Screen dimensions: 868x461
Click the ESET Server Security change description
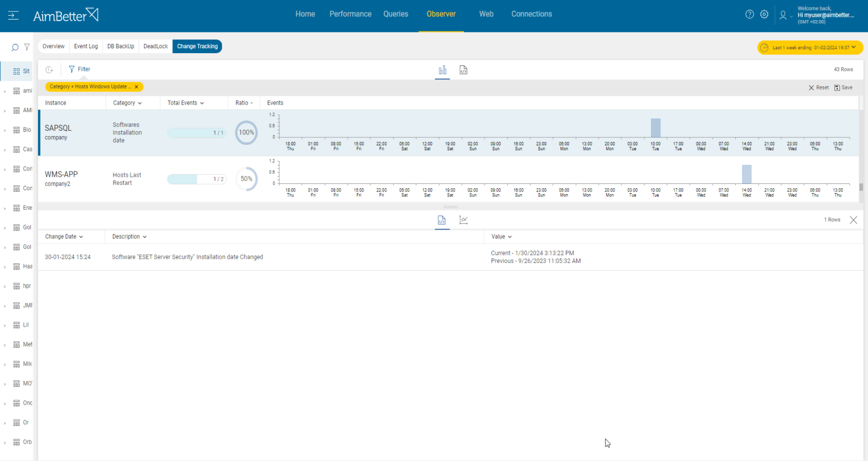click(187, 258)
